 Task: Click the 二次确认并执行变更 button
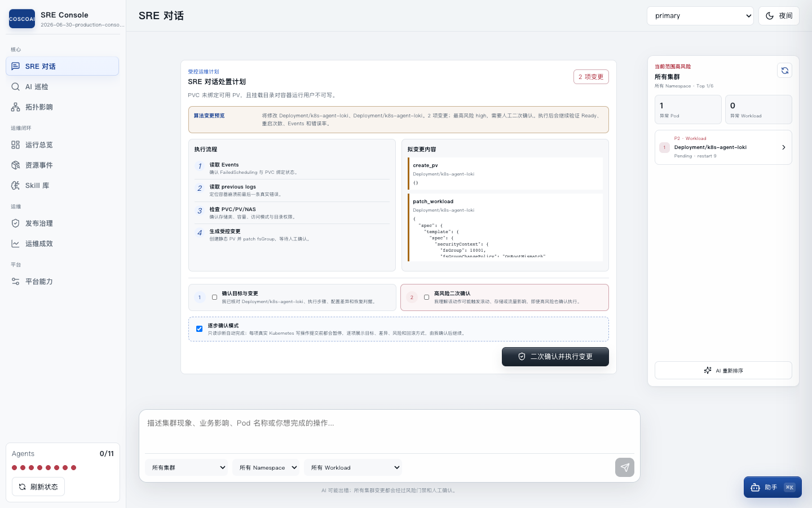point(555,357)
